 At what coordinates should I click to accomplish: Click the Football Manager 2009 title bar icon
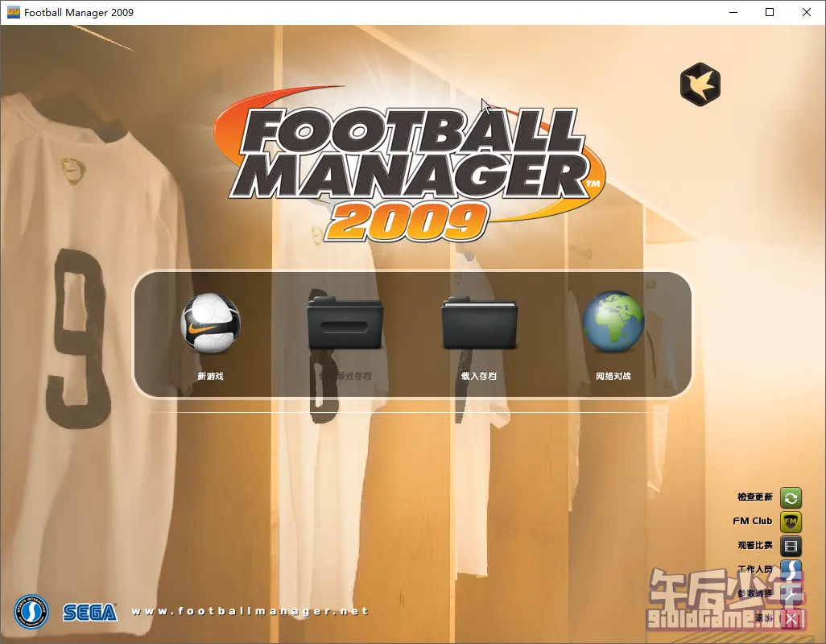(x=13, y=12)
